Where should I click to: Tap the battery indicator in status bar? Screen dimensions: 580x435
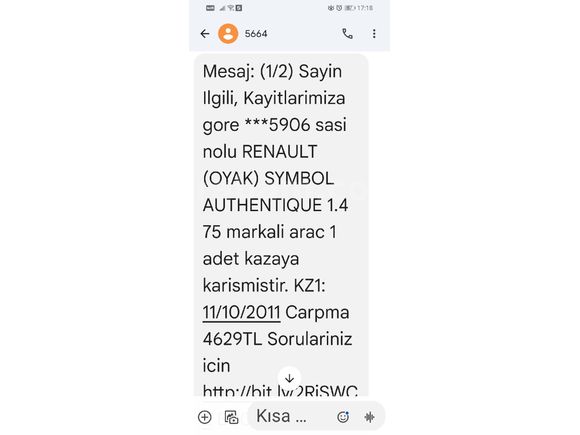(350, 8)
